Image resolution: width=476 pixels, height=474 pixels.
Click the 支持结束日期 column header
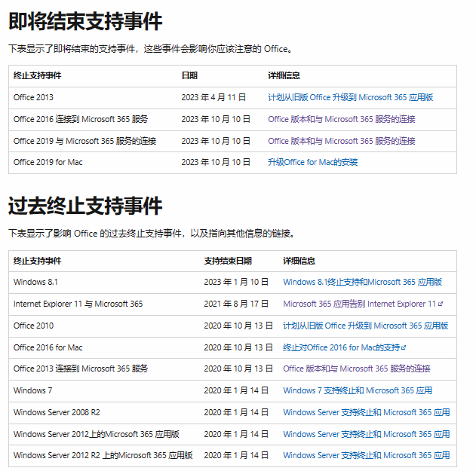pos(227,261)
